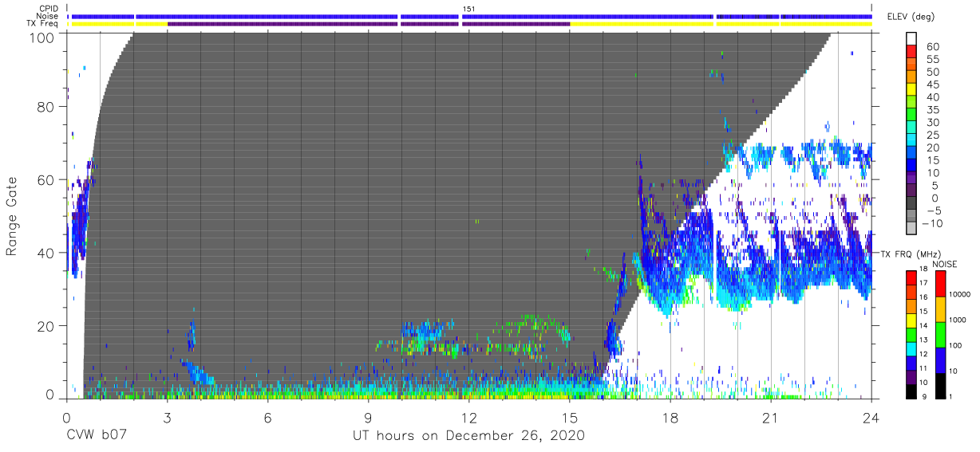Click the elevation colorbar label '30'

pos(932,122)
